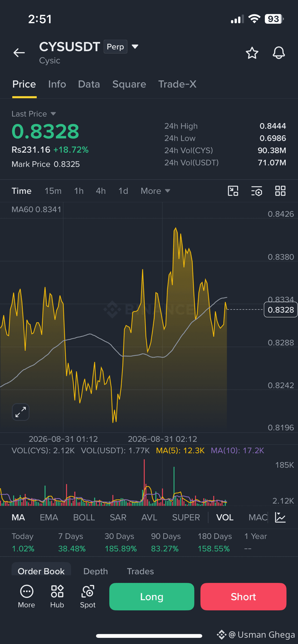Tap the MA60 0.8341 label
The image size is (298, 644).
coord(36,210)
